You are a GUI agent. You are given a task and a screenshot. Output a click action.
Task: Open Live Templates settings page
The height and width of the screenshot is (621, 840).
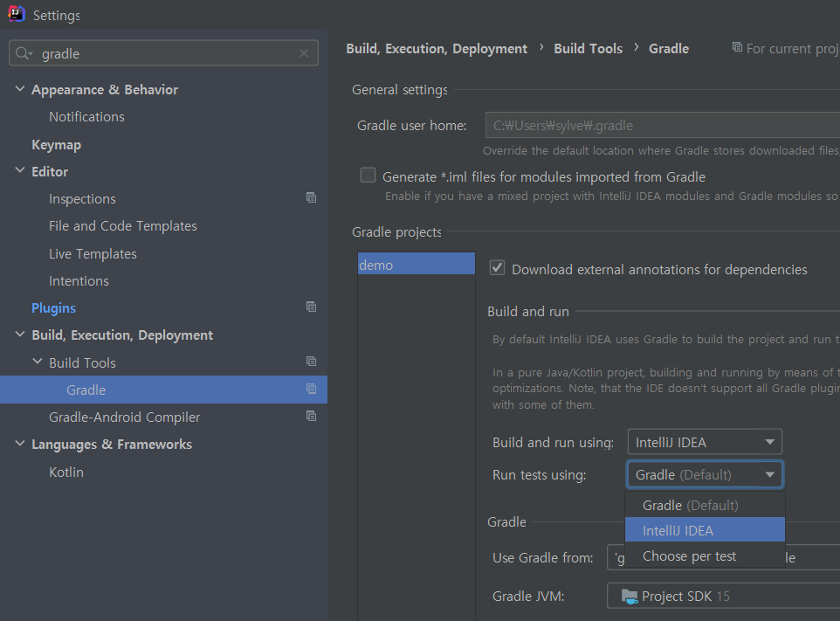click(x=93, y=253)
